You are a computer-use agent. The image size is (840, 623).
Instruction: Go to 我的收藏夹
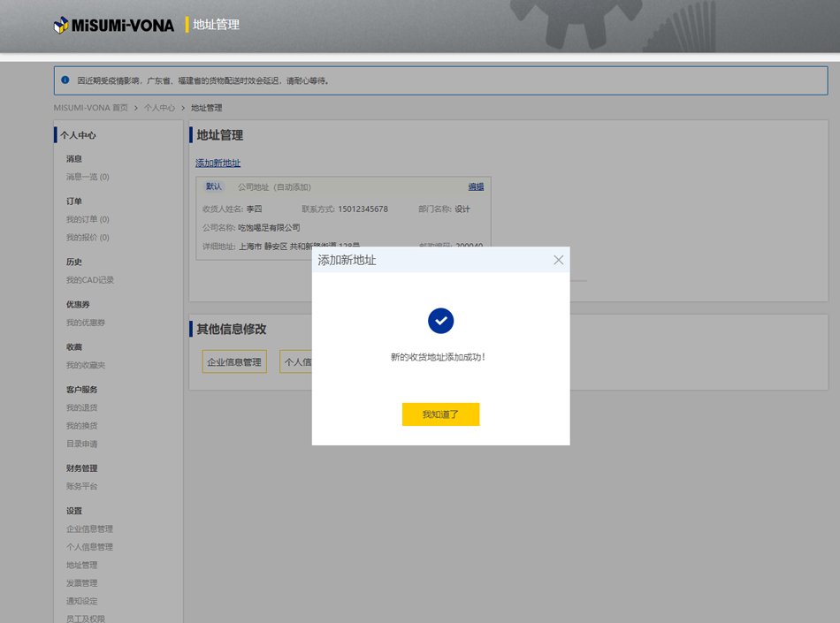coord(86,365)
